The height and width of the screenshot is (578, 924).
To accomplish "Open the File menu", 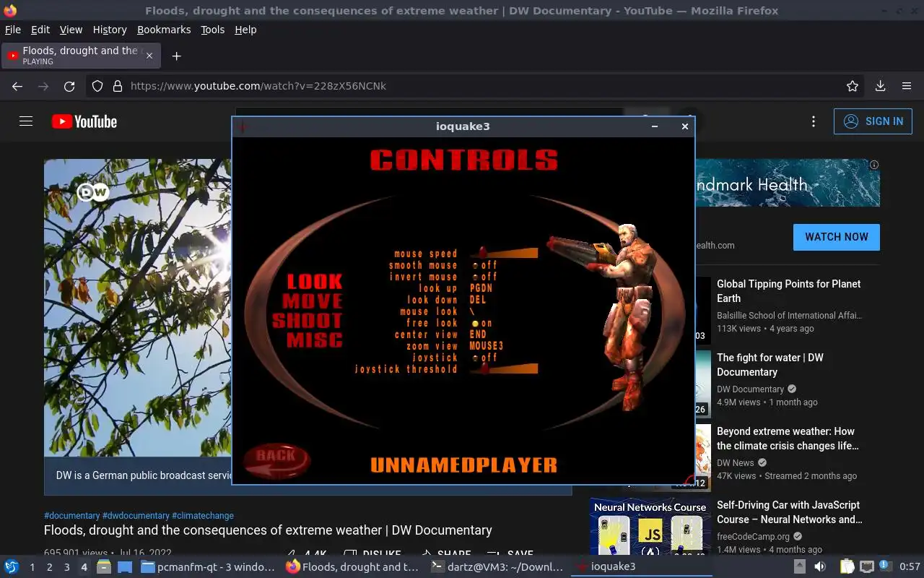I will click(13, 30).
